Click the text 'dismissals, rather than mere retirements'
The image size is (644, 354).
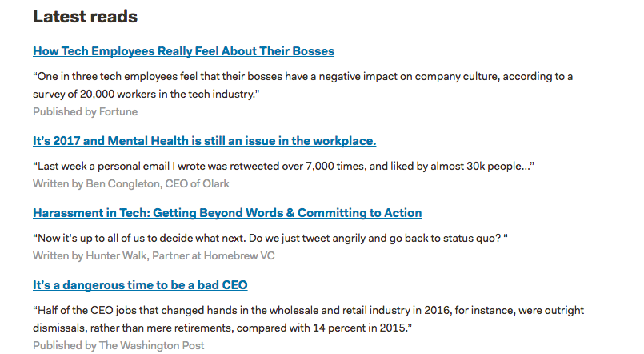(x=133, y=328)
